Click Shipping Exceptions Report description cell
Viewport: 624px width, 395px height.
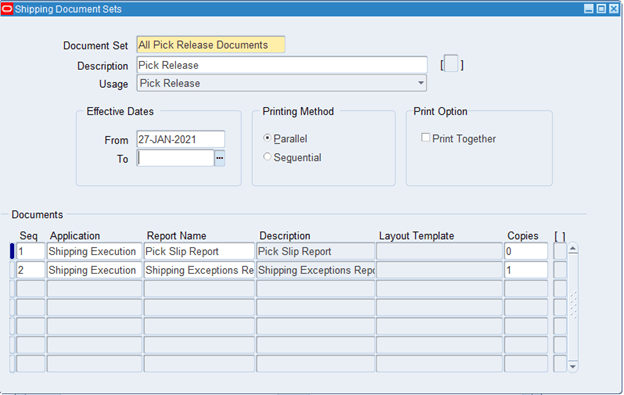(x=316, y=270)
